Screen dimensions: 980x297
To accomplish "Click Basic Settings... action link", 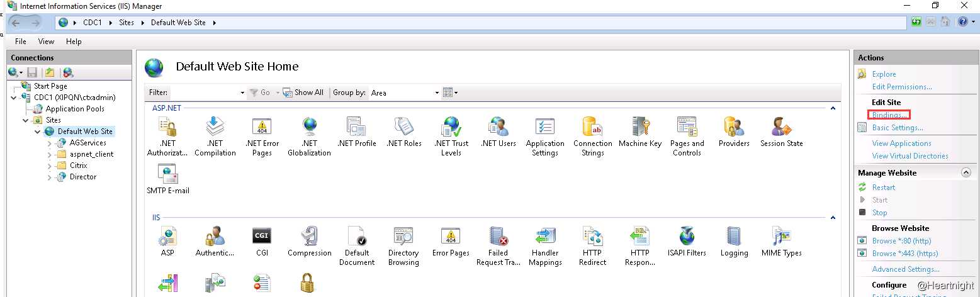I will (x=898, y=128).
